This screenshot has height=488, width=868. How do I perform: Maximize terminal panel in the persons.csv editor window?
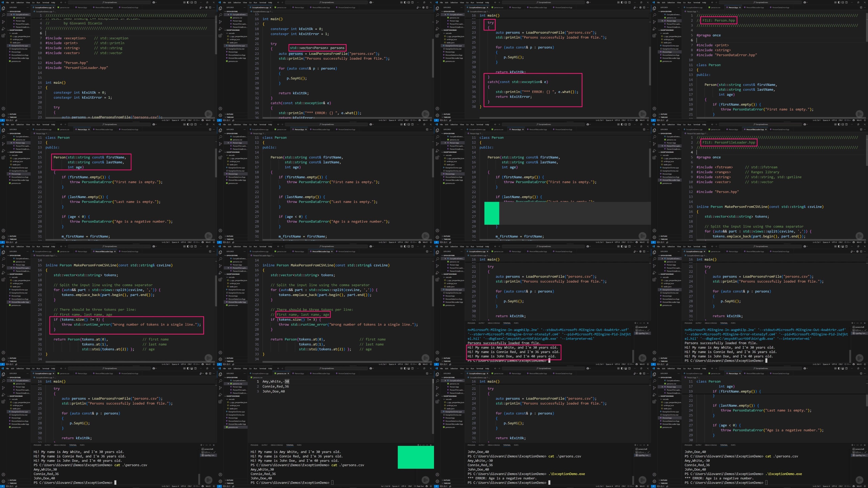[427, 445]
